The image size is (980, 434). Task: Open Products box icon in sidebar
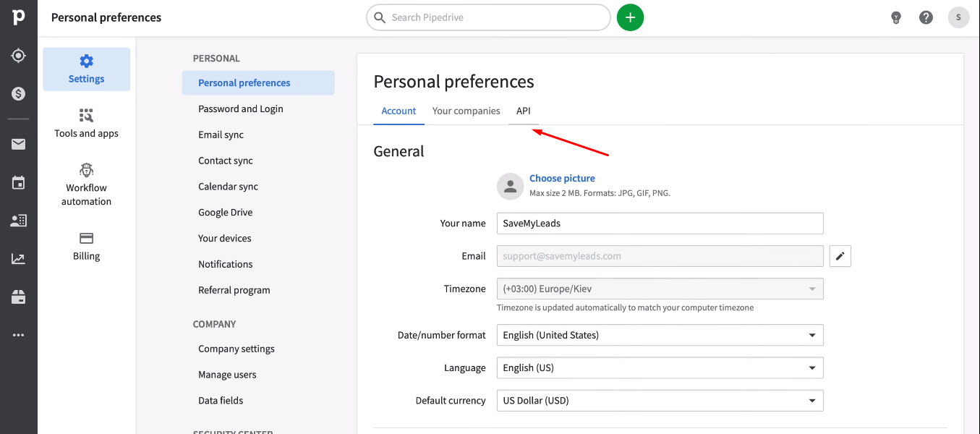(x=19, y=297)
